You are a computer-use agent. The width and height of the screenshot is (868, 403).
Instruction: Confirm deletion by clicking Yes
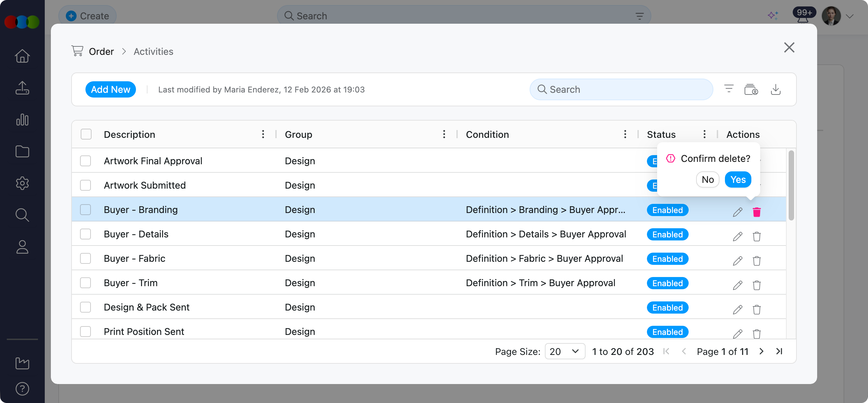point(738,179)
